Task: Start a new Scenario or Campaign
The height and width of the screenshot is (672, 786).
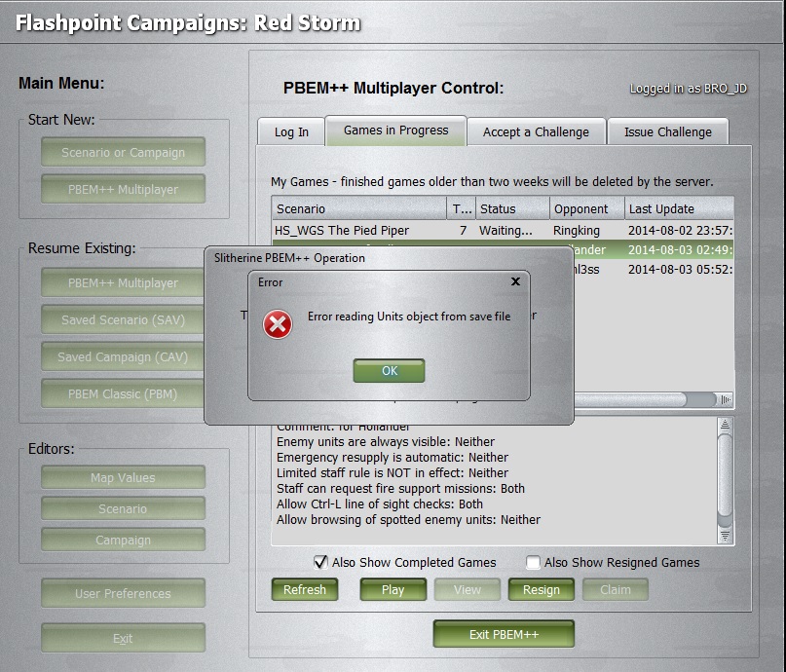Action: 124,152
